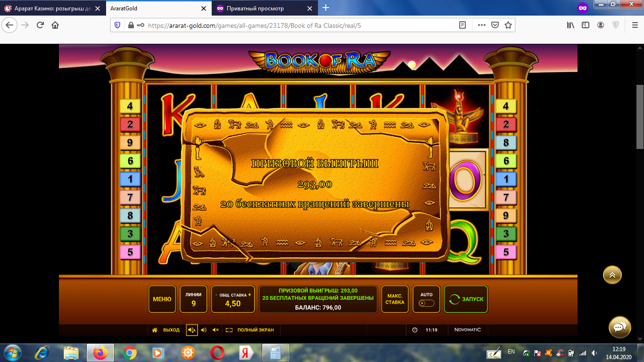Show browser sidebars icon

click(586, 25)
